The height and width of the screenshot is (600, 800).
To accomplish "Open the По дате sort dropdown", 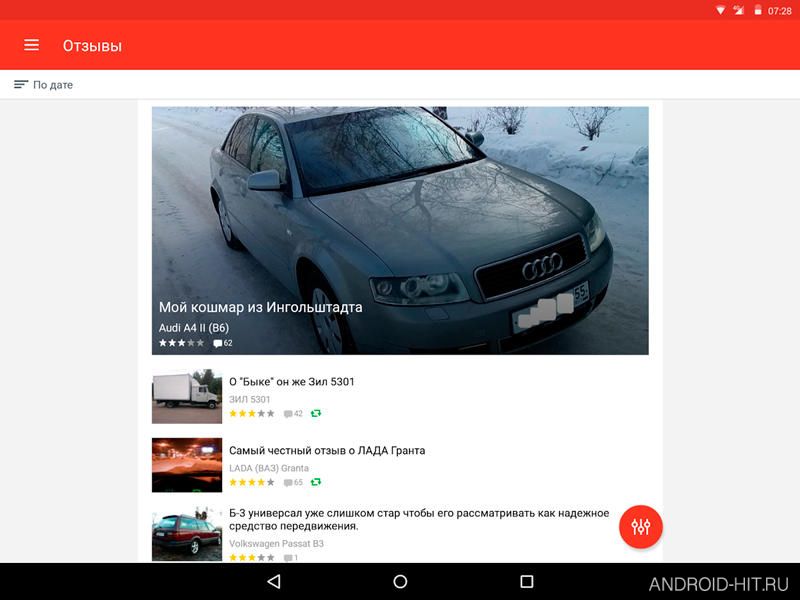I will [x=43, y=85].
